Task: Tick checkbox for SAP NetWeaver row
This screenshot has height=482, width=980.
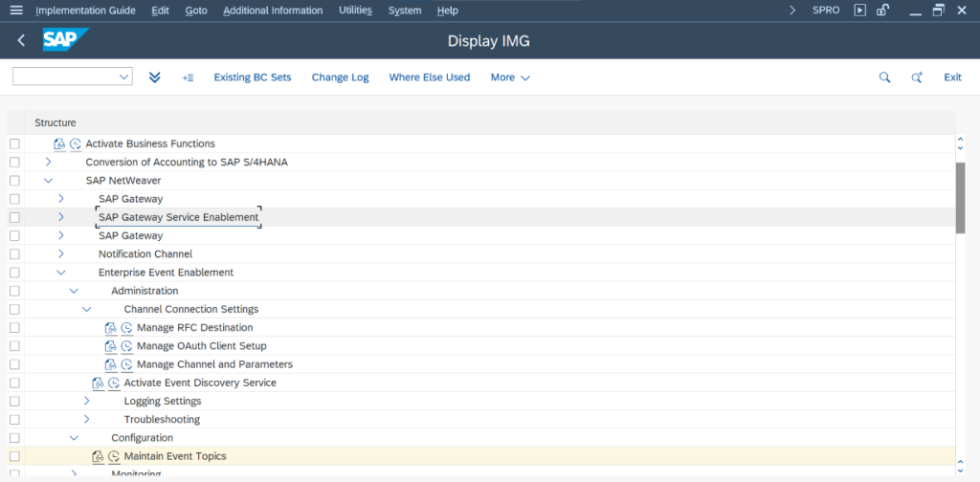Action: (15, 181)
